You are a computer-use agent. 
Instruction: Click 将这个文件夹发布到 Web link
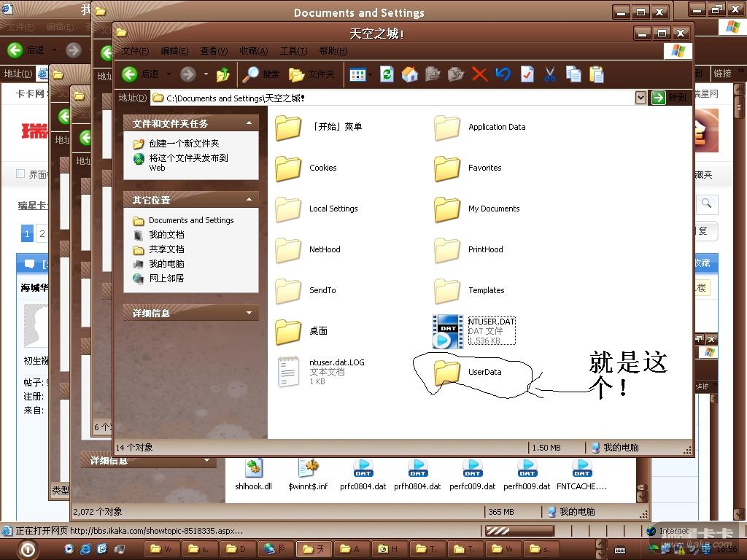(189, 163)
